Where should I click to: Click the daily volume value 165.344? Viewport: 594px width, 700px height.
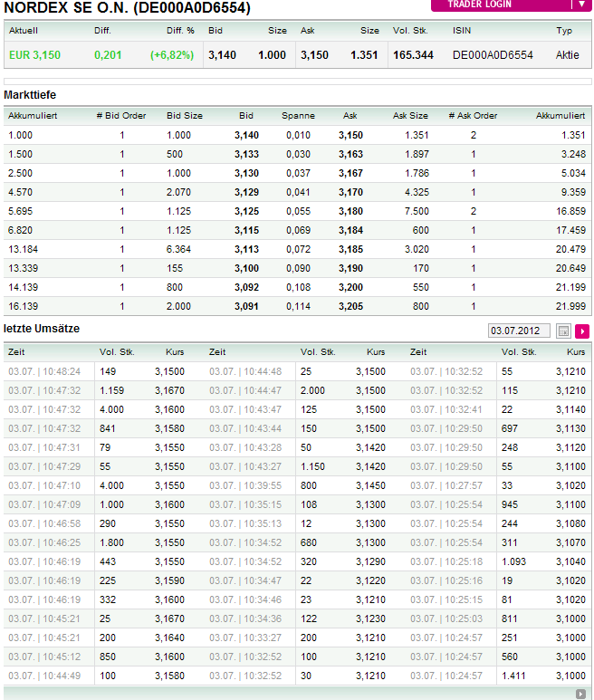[x=413, y=55]
